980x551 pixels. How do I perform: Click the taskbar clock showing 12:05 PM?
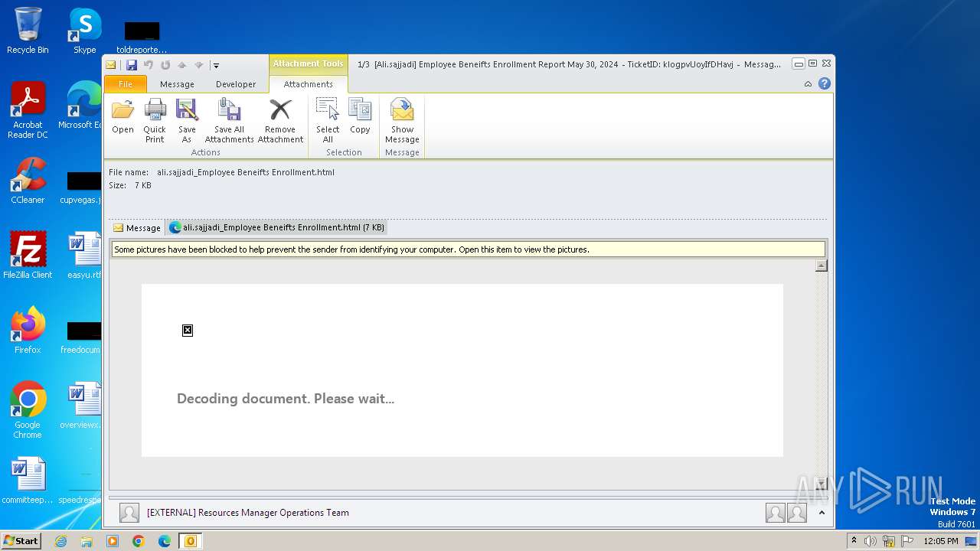pyautogui.click(x=941, y=541)
